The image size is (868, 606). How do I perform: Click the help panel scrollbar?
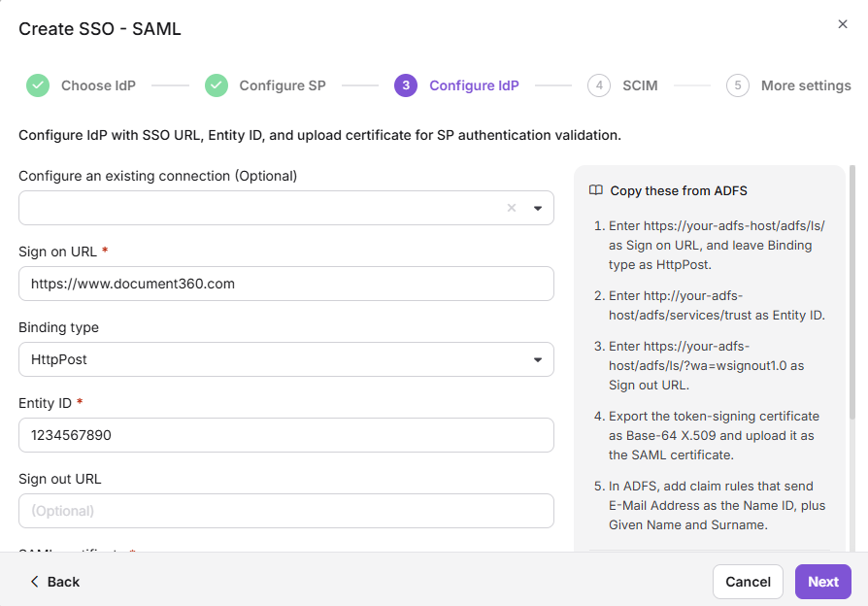[852, 292]
